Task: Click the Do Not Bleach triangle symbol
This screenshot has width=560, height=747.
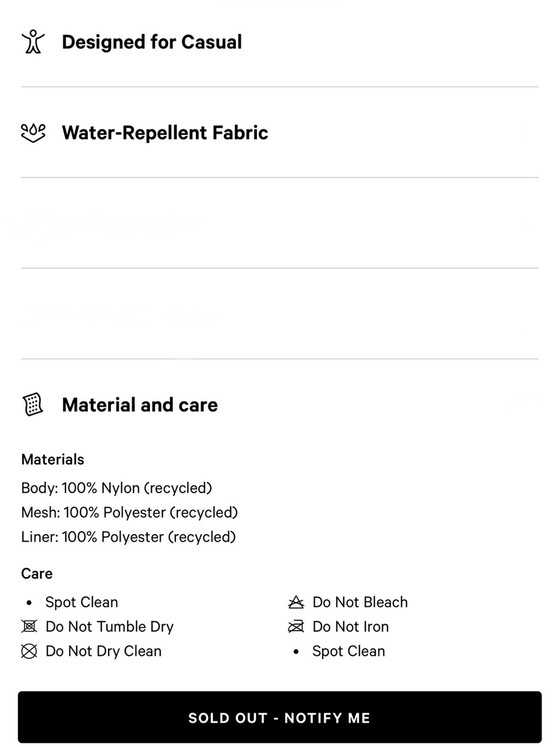Action: coord(296,602)
